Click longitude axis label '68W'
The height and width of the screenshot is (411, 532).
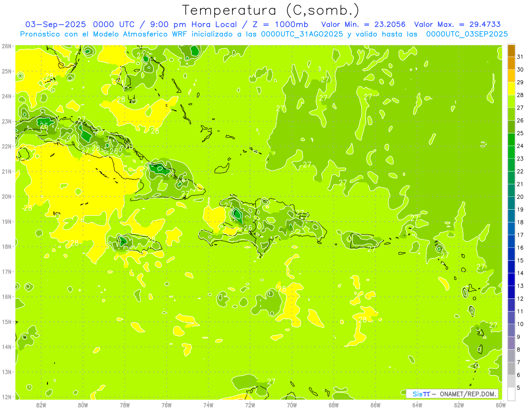[334, 405]
